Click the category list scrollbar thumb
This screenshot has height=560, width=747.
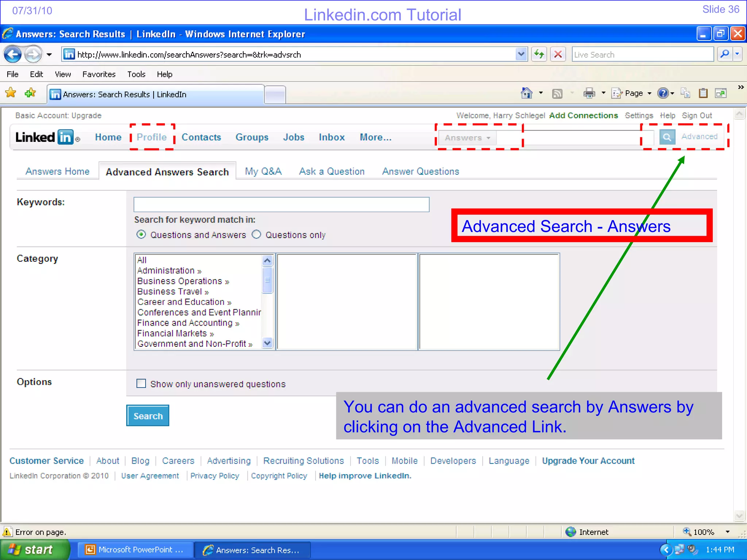(x=267, y=280)
